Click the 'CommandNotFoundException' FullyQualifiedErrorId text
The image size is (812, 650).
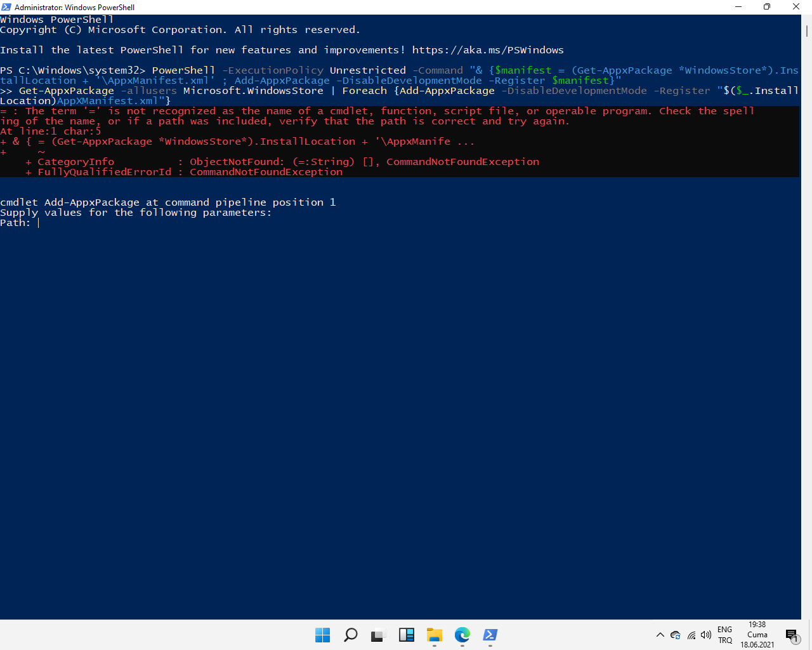coord(266,172)
